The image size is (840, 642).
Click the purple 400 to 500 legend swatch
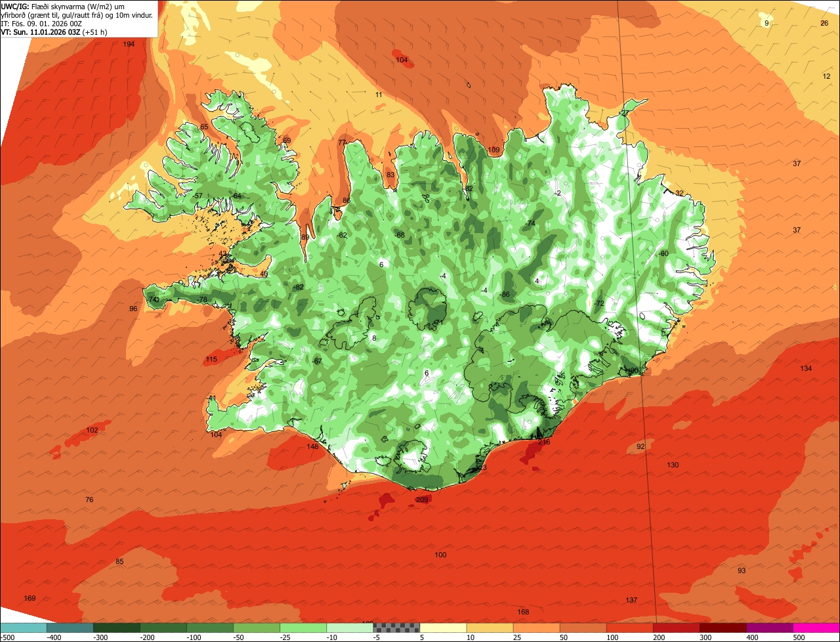tap(770, 628)
